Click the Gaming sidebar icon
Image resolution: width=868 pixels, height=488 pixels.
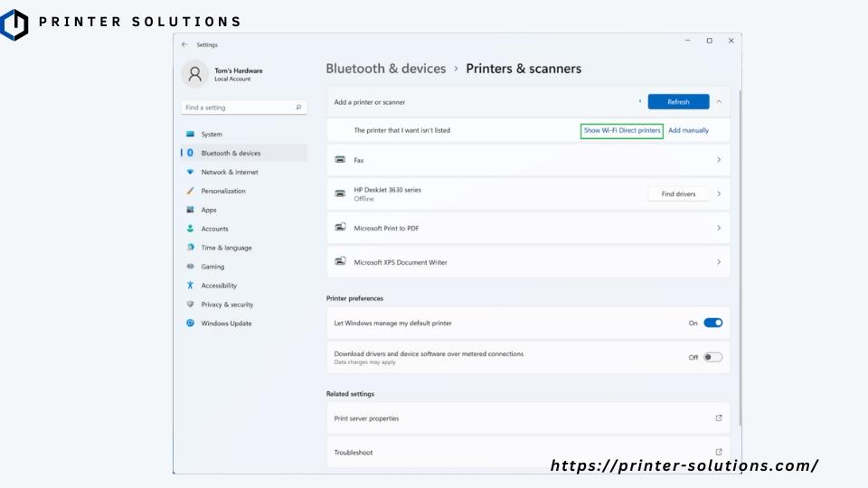coord(190,266)
